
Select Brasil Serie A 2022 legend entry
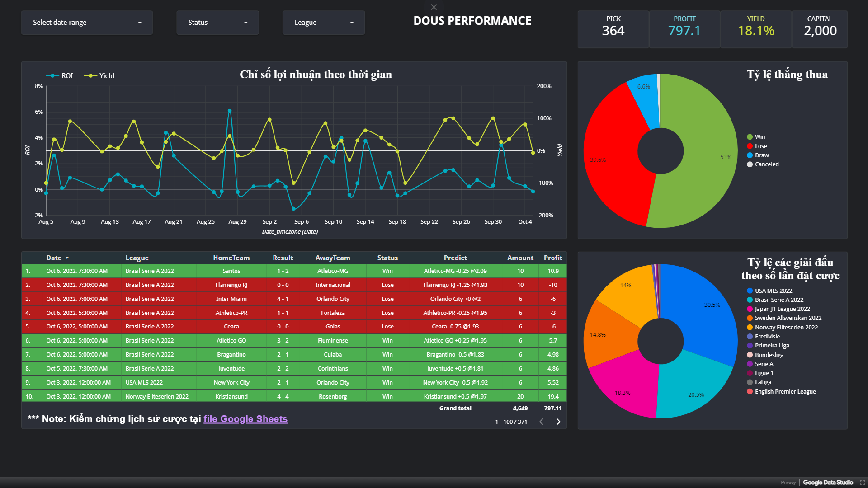tap(775, 300)
